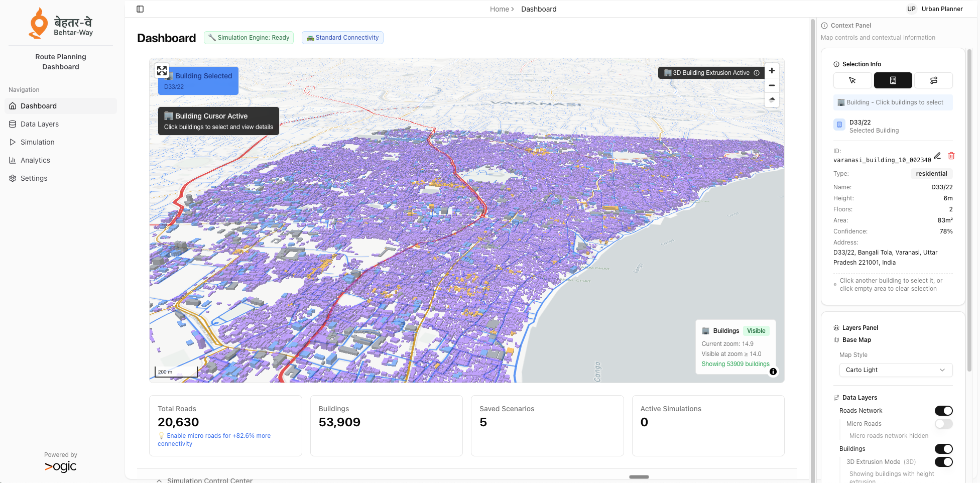
Task: Click 'Current zoom: 14.9' text
Action: coord(727,344)
